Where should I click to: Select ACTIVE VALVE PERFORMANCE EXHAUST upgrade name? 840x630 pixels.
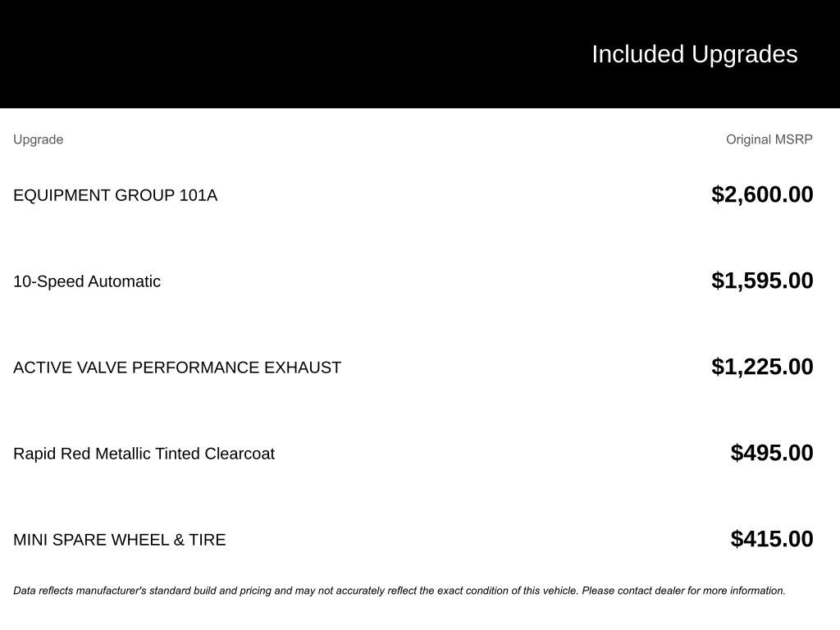tap(177, 367)
